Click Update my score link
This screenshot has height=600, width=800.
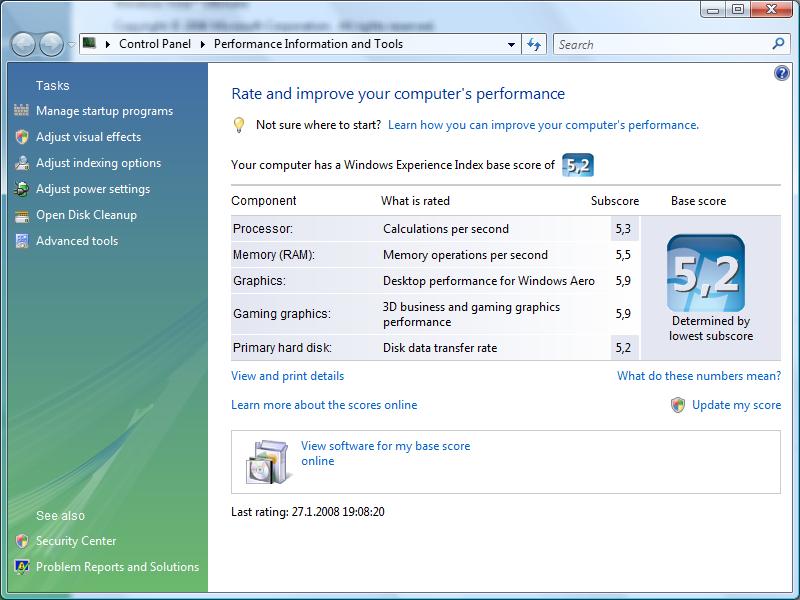pos(736,405)
